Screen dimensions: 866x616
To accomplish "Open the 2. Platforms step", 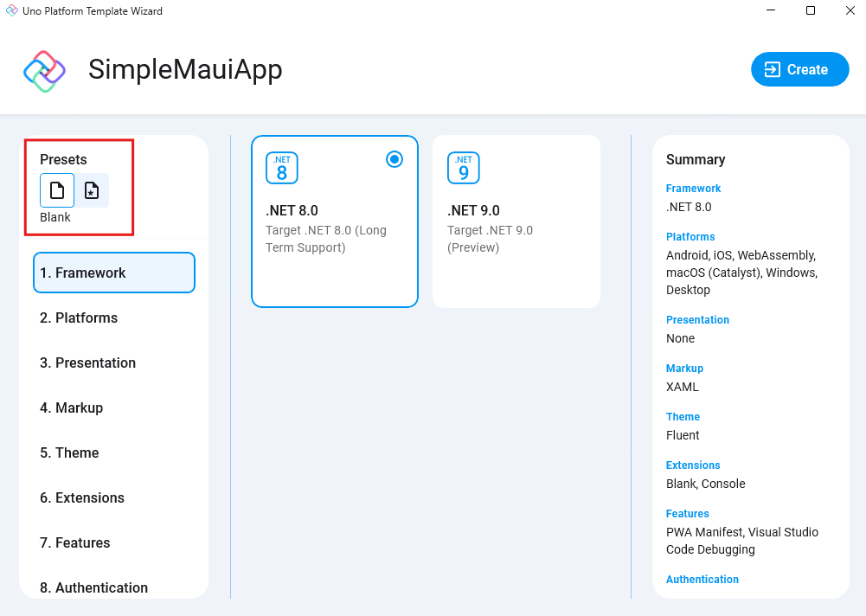I will pos(78,318).
